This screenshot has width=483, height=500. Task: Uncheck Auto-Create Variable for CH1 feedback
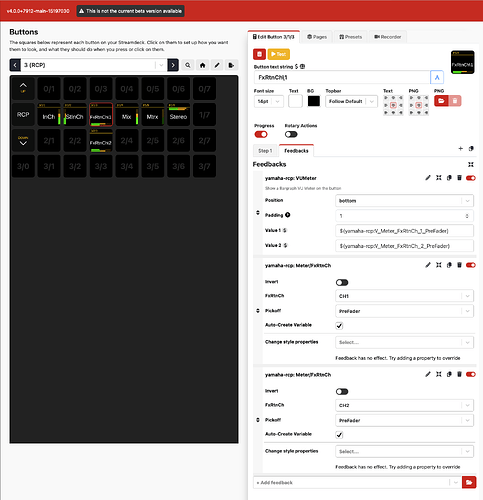pos(339,326)
